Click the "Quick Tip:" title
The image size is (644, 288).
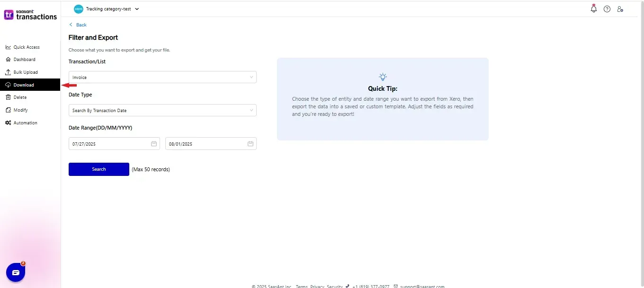coord(383,88)
